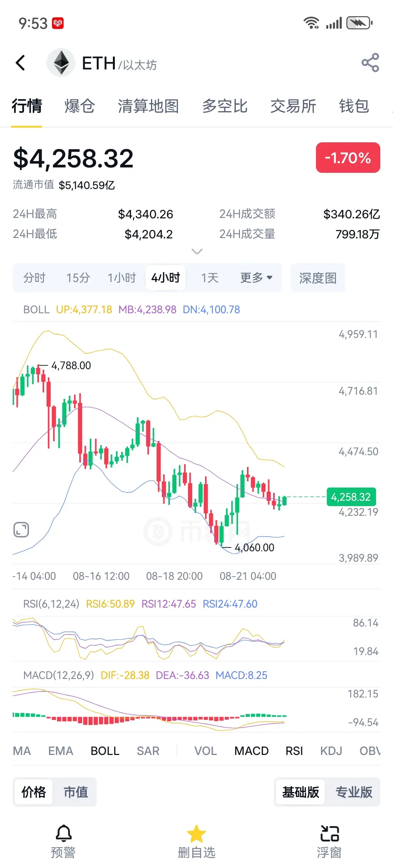Toggle the MACD indicator
The height and width of the screenshot is (868, 393).
pyautogui.click(x=251, y=751)
